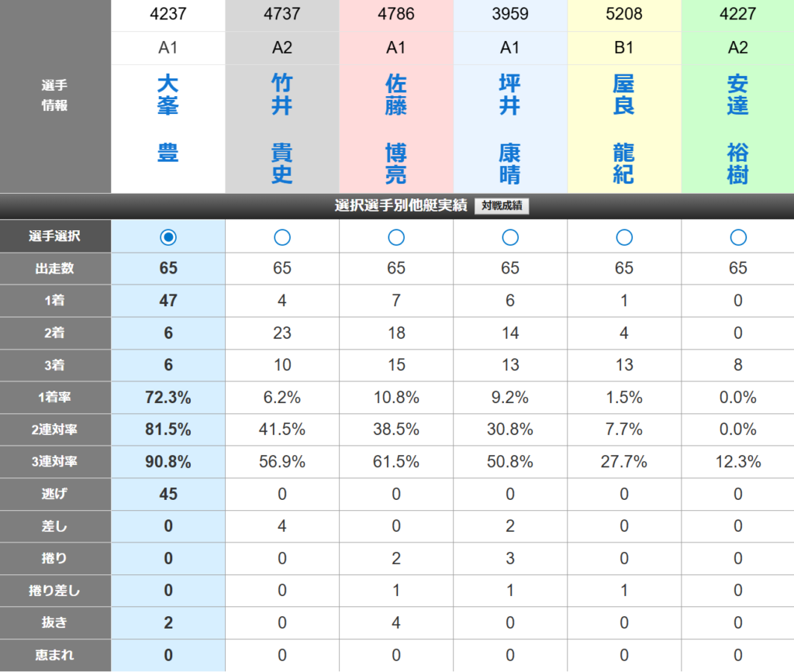The height and width of the screenshot is (672, 794).
Task: Open the 竹井 貴史 racer link
Action: pos(282,128)
